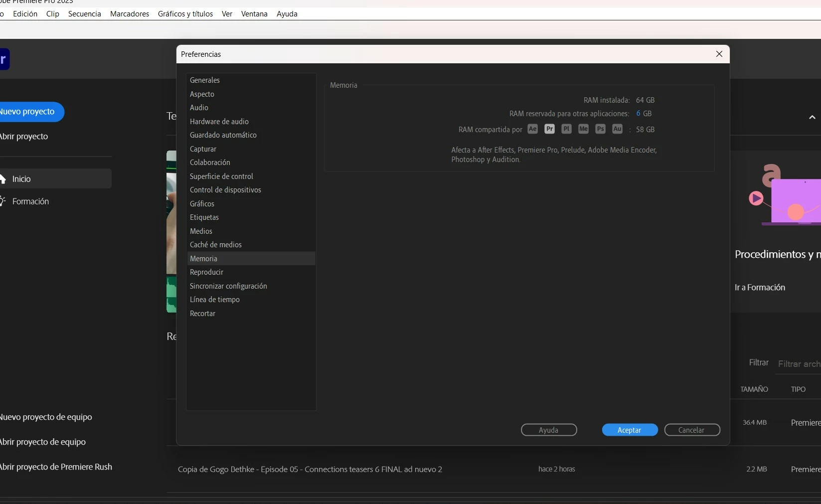Open the Ver menu
Screen dimensions: 821x504
pos(227,14)
